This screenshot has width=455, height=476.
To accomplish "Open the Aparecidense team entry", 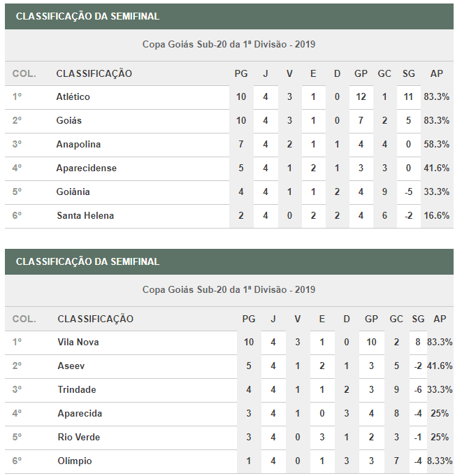I will tap(86, 168).
